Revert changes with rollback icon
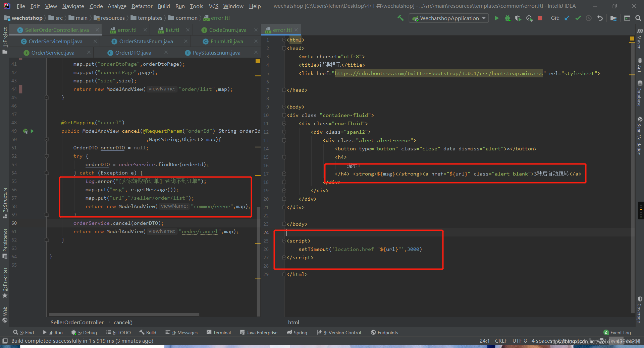This screenshot has height=348, width=644. tap(600, 18)
